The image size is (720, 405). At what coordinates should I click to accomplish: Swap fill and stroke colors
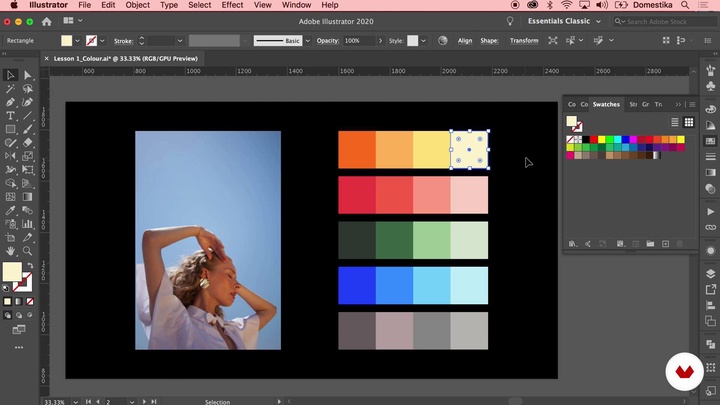(29, 263)
